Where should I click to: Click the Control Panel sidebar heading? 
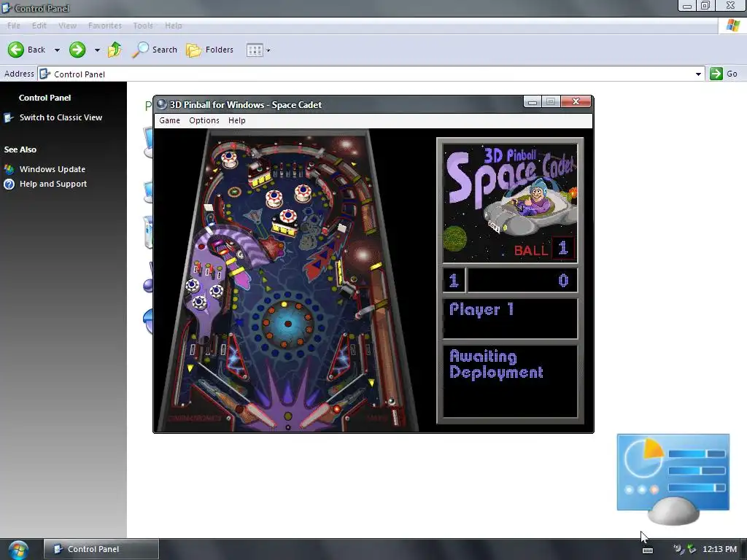click(44, 98)
